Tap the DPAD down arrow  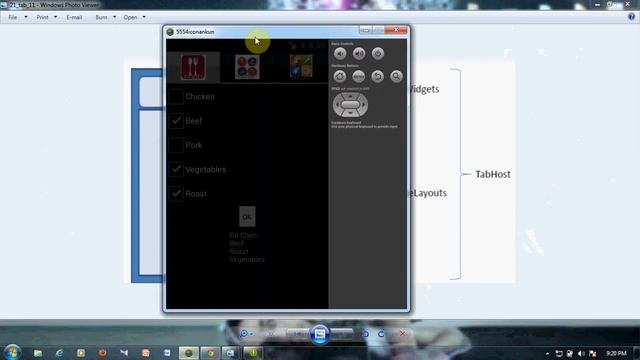[350, 113]
